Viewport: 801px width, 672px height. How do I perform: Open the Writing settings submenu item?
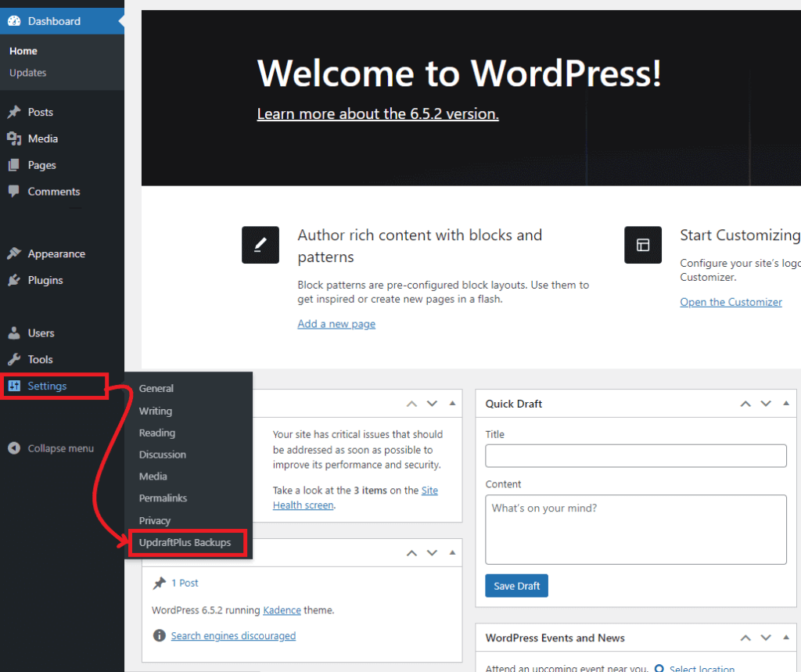point(156,411)
